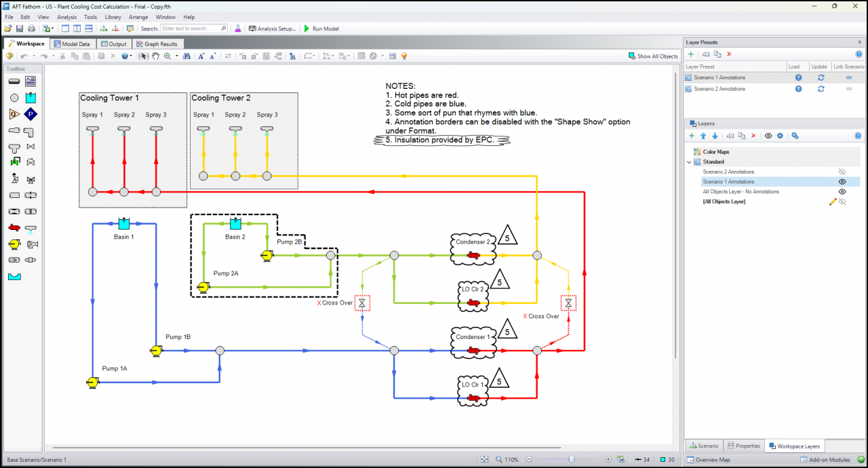This screenshot has height=468, width=868.
Task: Open Analysis Setup
Action: (273, 28)
